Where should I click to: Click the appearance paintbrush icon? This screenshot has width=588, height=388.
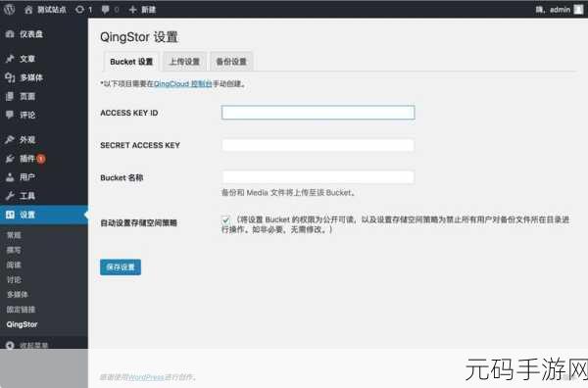click(x=10, y=139)
